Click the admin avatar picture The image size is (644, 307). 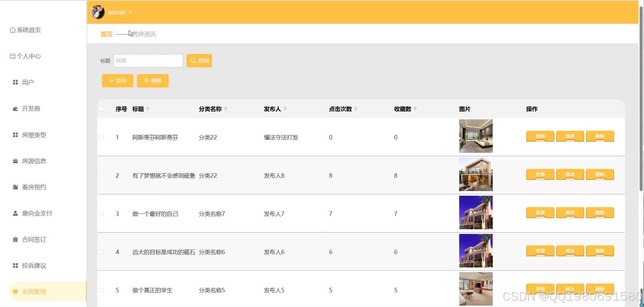tap(98, 12)
